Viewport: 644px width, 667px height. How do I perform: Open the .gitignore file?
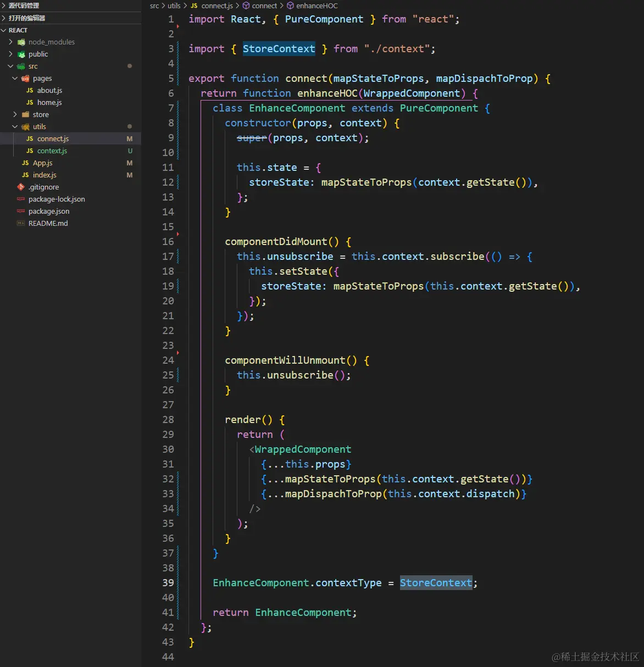tap(43, 187)
